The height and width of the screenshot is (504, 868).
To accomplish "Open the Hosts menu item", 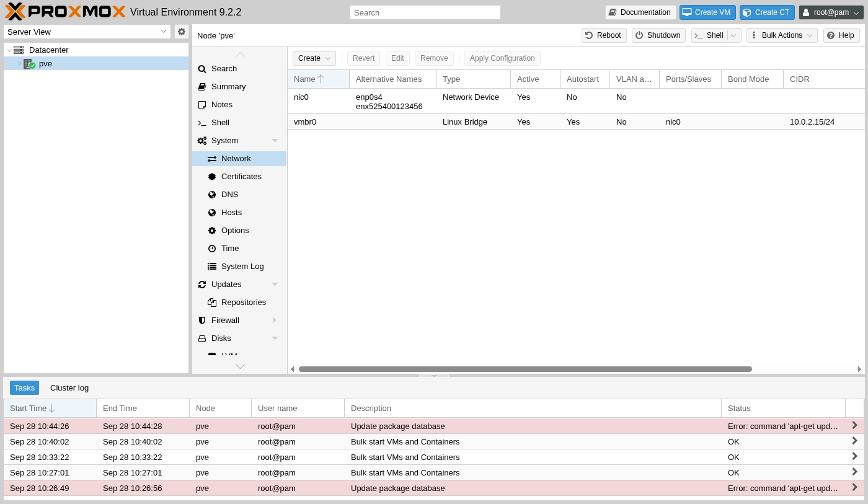I will 239,213.
